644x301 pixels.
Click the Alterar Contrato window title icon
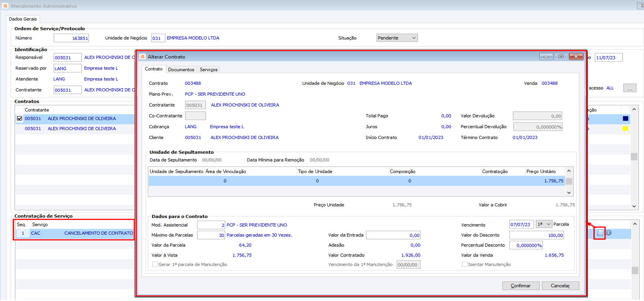click(142, 57)
